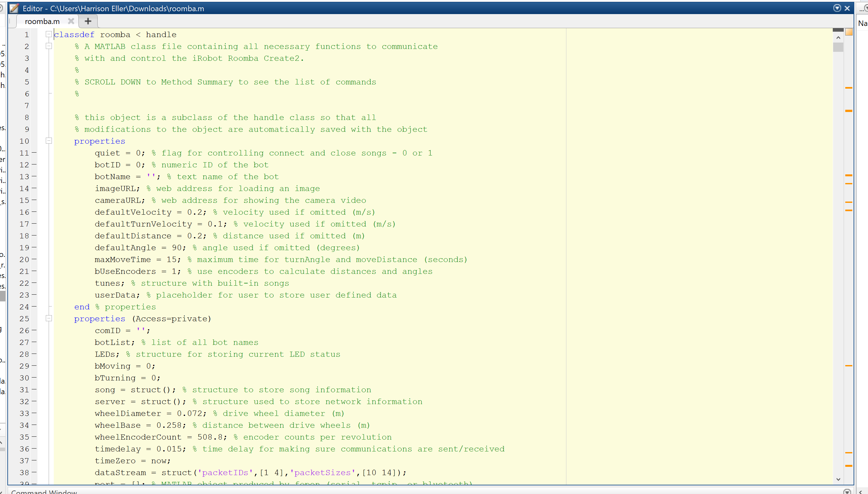
Task: Close the roomba.m tab
Action: (x=71, y=21)
